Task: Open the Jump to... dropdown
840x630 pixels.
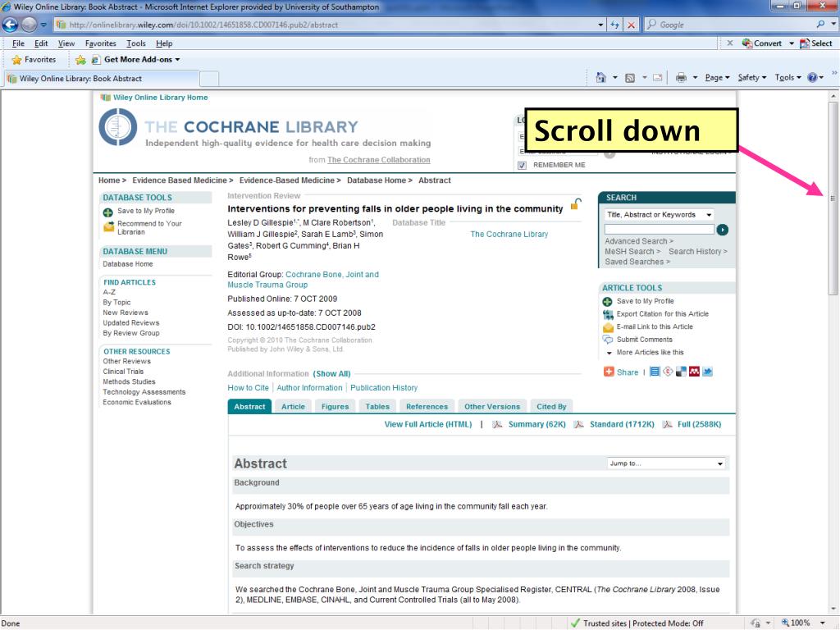Action: [x=666, y=463]
